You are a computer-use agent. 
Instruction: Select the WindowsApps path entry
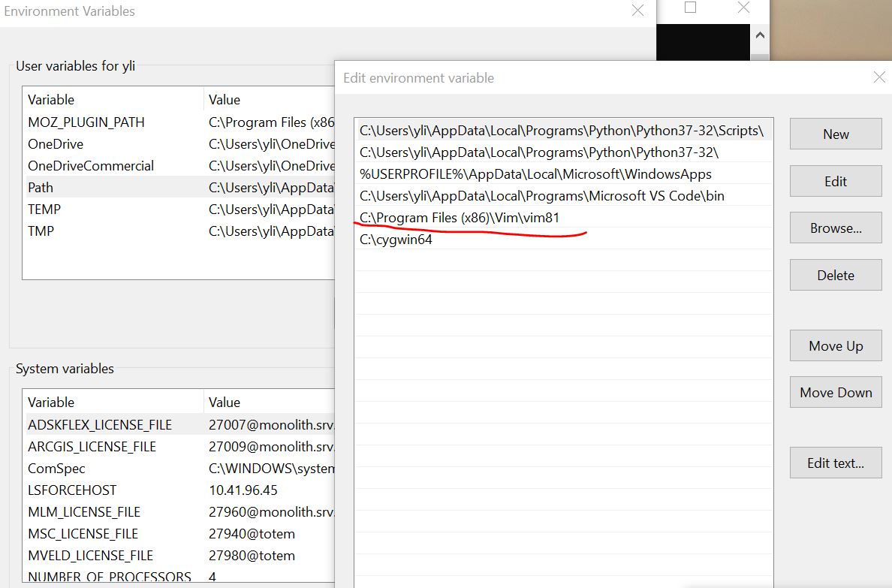pyautogui.click(x=535, y=174)
